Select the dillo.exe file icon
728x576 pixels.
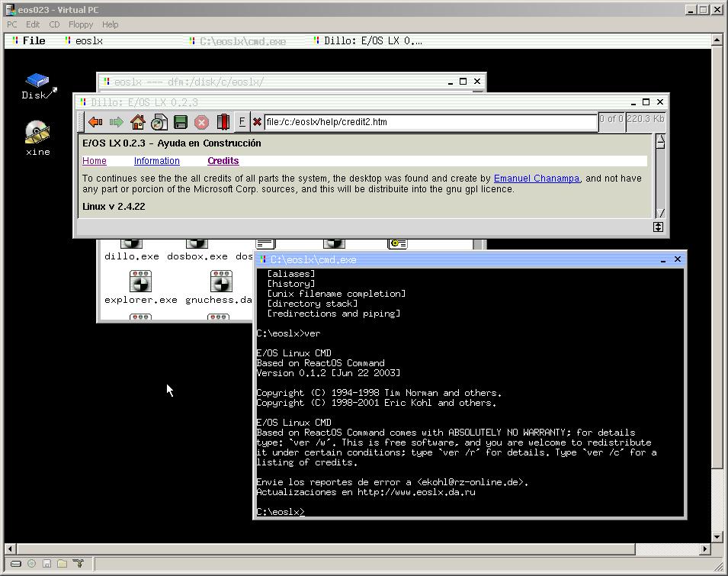click(x=131, y=250)
